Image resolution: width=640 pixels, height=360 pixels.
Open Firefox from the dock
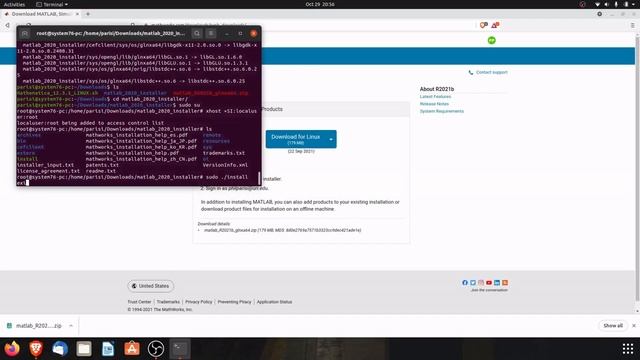point(12,349)
